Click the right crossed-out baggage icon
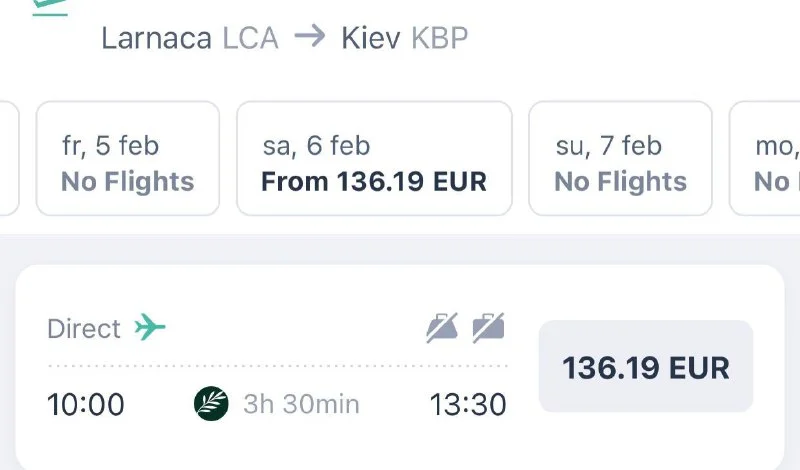Screen dimensions: 800x470 (x=488, y=327)
